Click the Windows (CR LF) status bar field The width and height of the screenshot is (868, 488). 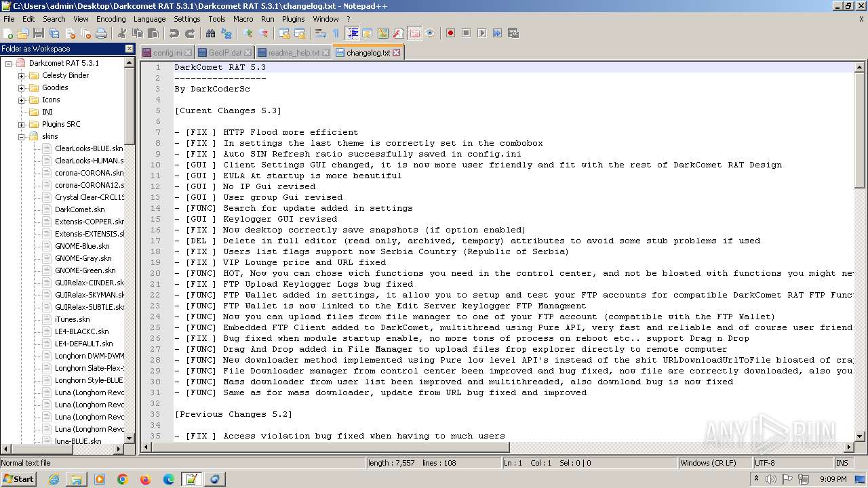[715, 463]
